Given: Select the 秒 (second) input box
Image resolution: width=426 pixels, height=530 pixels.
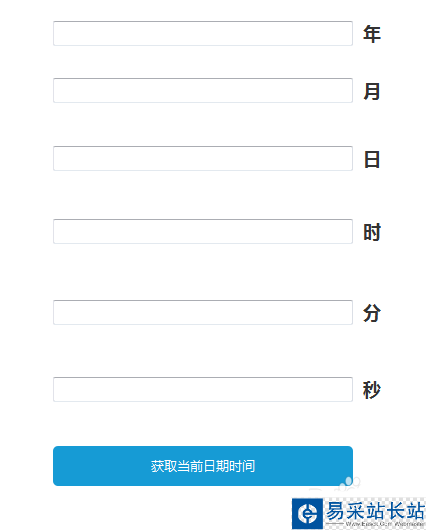Looking at the screenshot, I should point(203,389).
